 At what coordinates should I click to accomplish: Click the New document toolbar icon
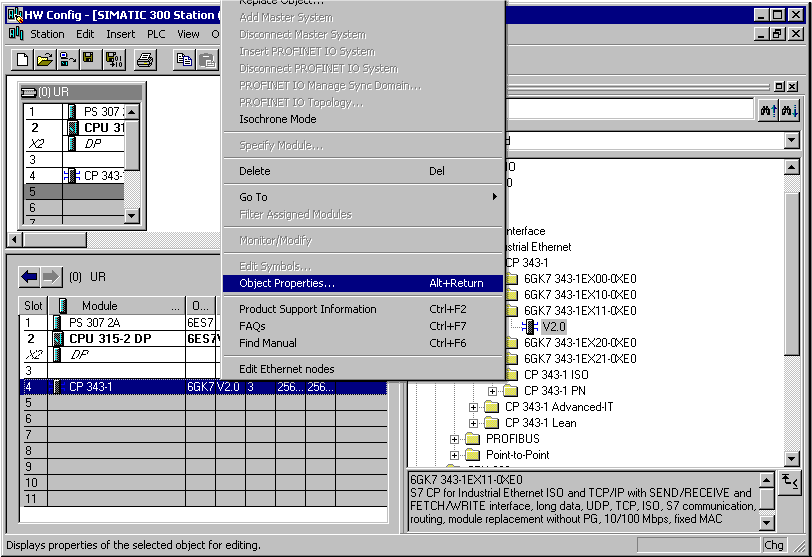tap(23, 60)
